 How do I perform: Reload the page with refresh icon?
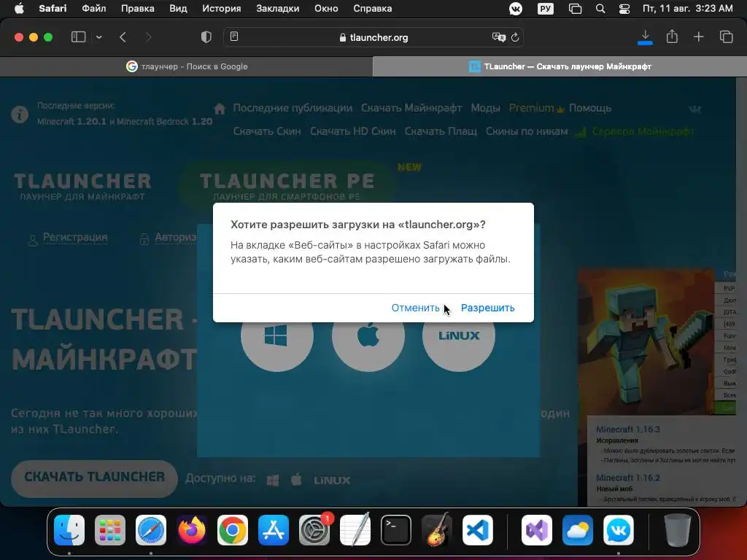click(515, 37)
